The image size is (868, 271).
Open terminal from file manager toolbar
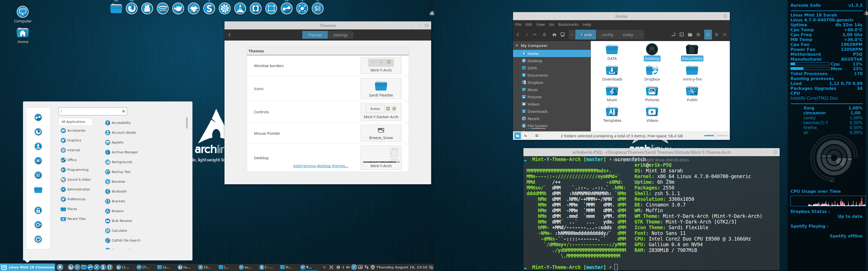(682, 35)
